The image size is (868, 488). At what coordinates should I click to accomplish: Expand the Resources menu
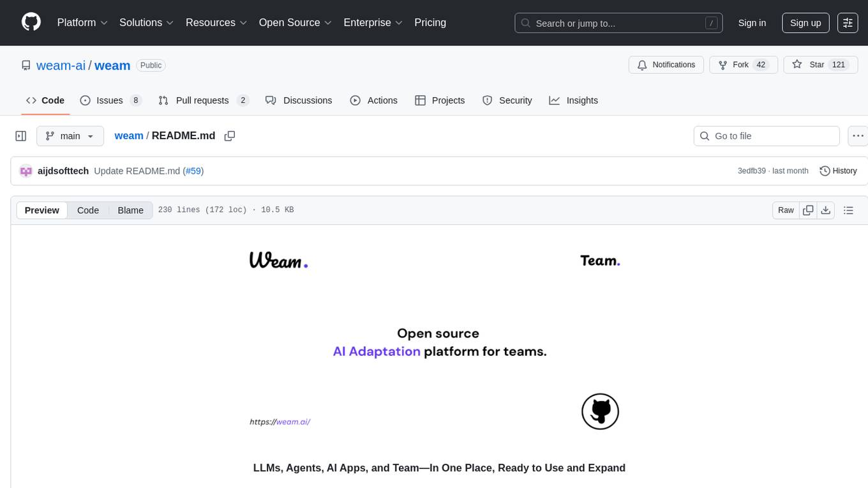tap(216, 22)
